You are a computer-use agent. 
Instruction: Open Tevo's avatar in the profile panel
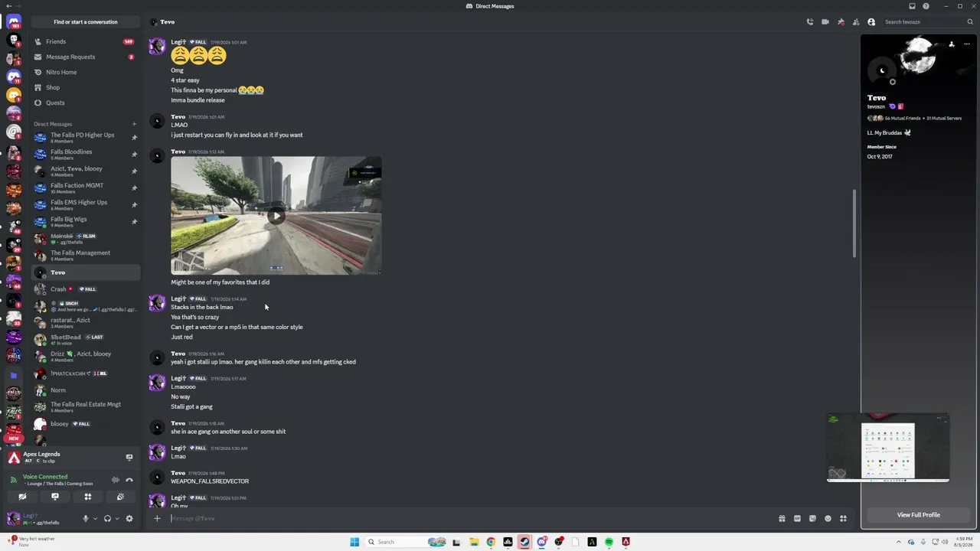(882, 70)
